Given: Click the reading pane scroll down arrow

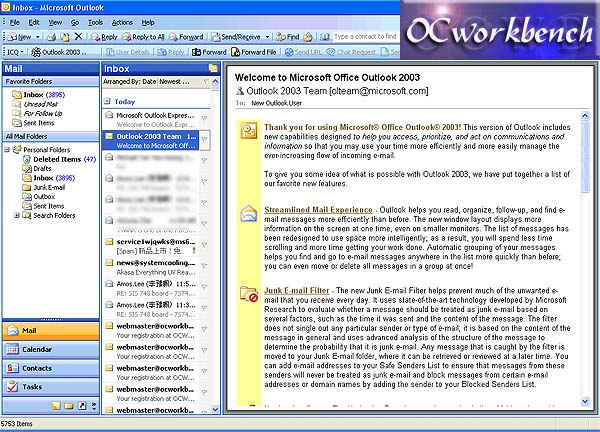Looking at the screenshot, I should 585,401.
